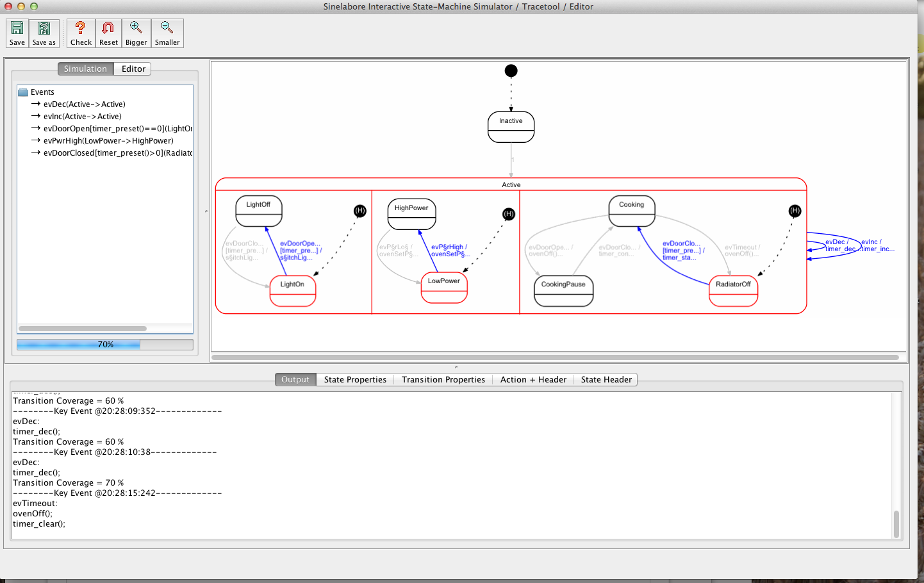
Task: Open the Transition Properties tab
Action: coord(443,380)
